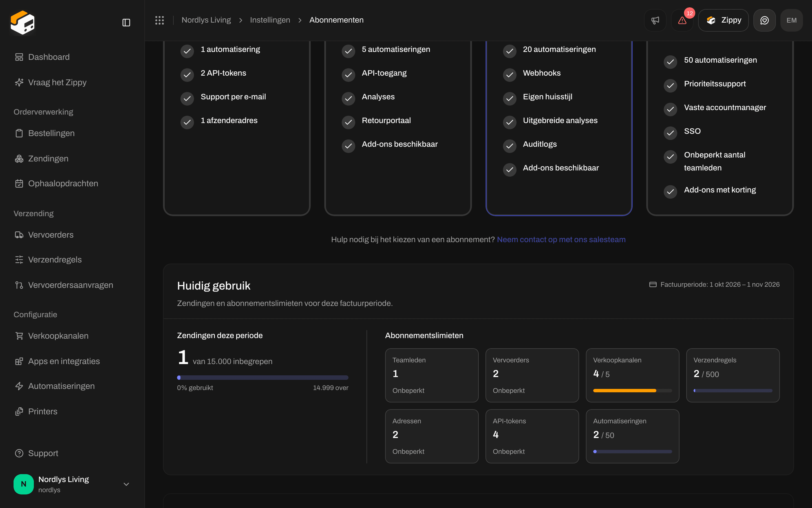Click Factuurperiode date text
Viewport: 812px width, 508px height.
pos(720,284)
